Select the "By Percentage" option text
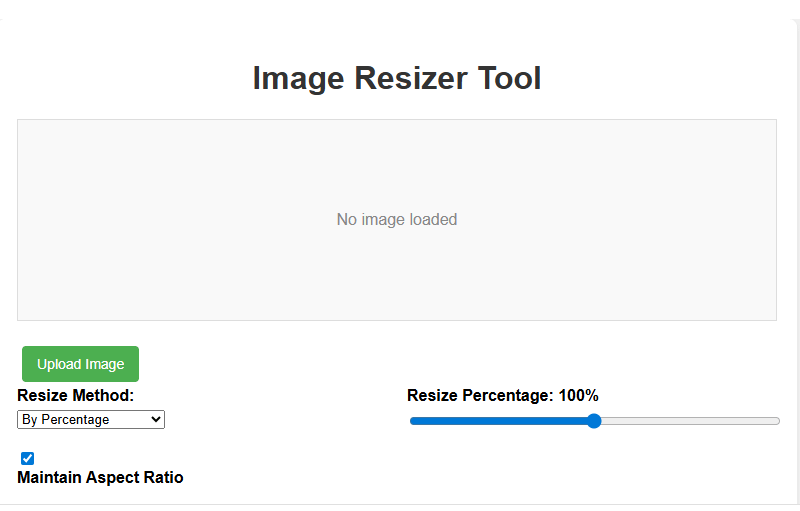This screenshot has height=511, width=800. [x=66, y=420]
